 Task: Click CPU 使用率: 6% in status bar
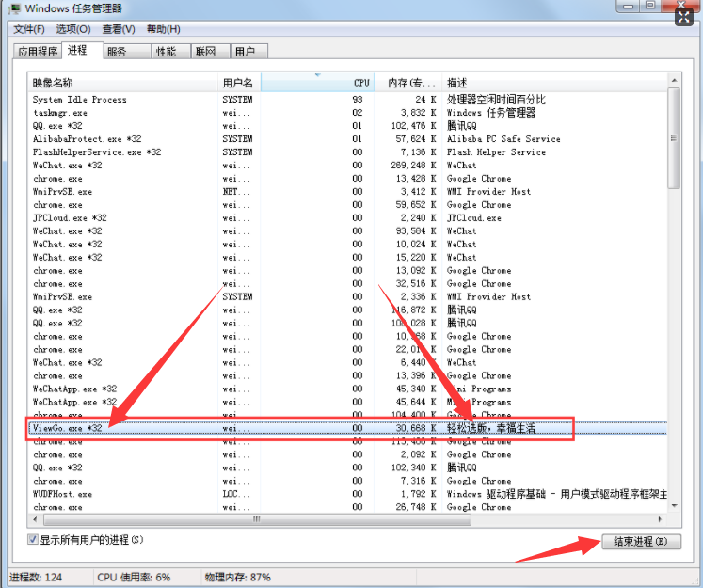[x=134, y=578]
